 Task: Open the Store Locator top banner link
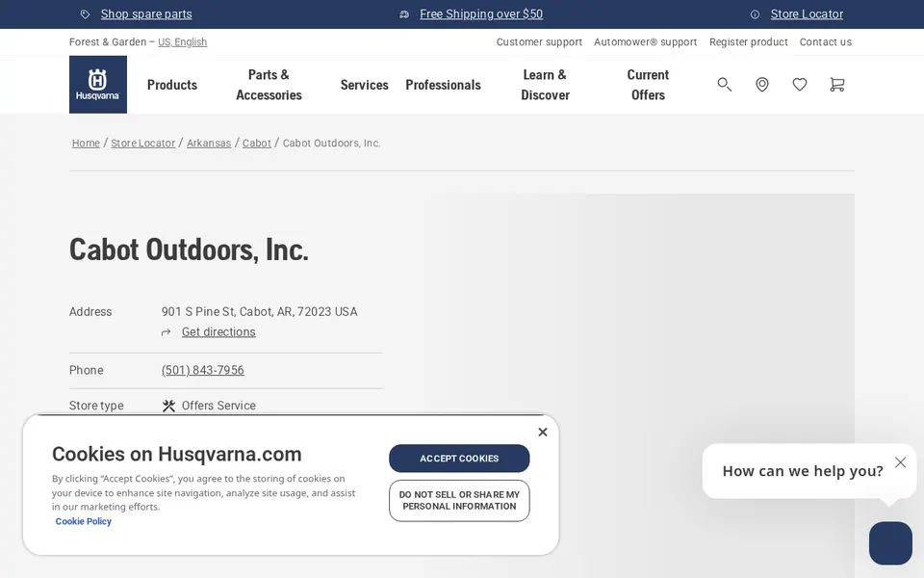click(807, 14)
